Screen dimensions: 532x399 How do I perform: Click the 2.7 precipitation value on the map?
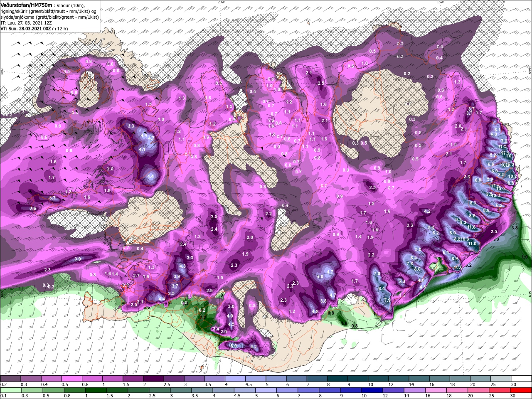point(136,276)
